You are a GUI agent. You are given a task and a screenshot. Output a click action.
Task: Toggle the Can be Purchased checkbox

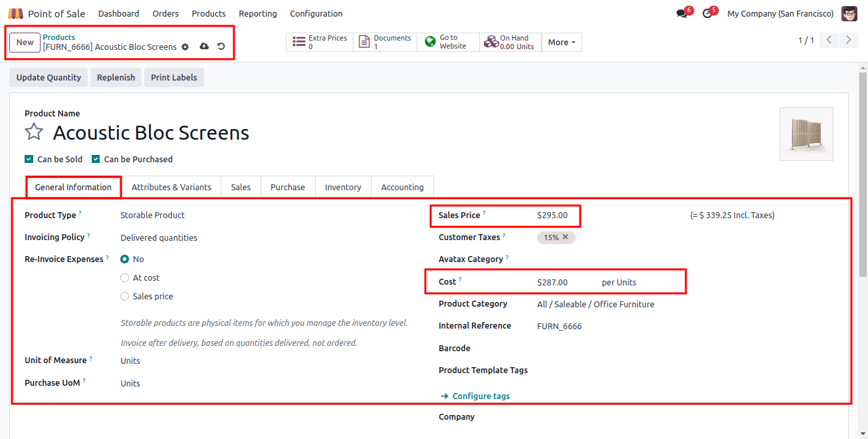[96, 159]
